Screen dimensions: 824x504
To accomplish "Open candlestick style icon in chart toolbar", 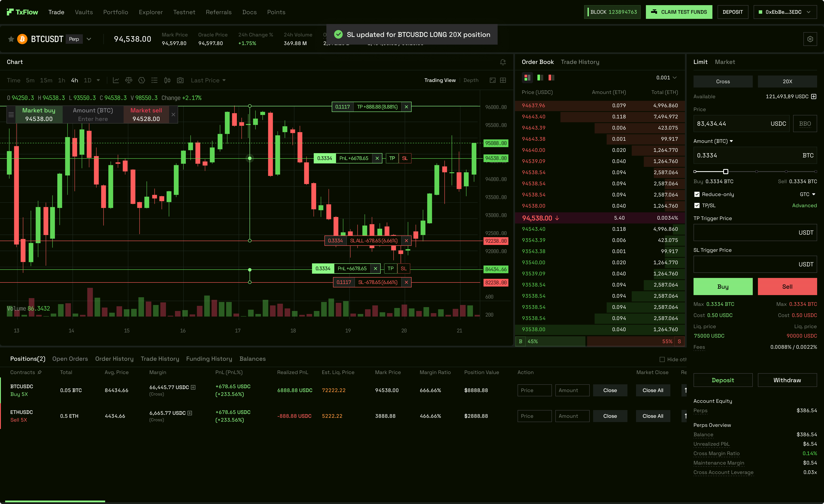I will (167, 80).
